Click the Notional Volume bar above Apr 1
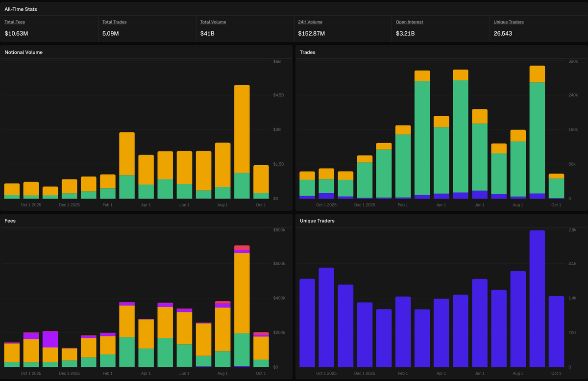588x381 pixels. point(146,177)
